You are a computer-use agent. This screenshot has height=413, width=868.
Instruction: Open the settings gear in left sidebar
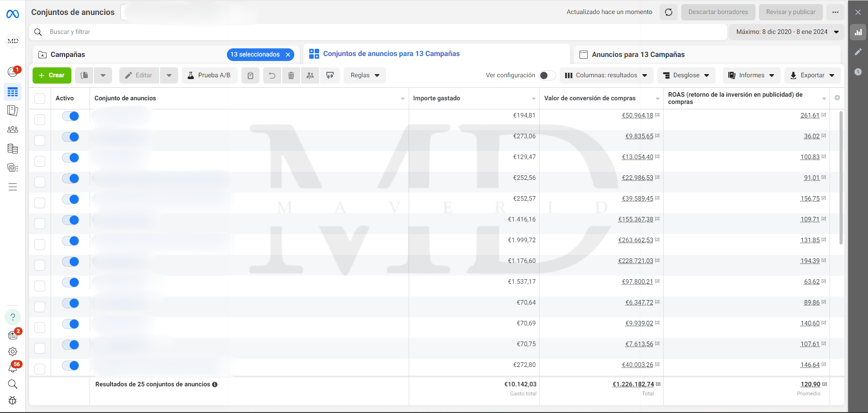pyautogui.click(x=13, y=352)
